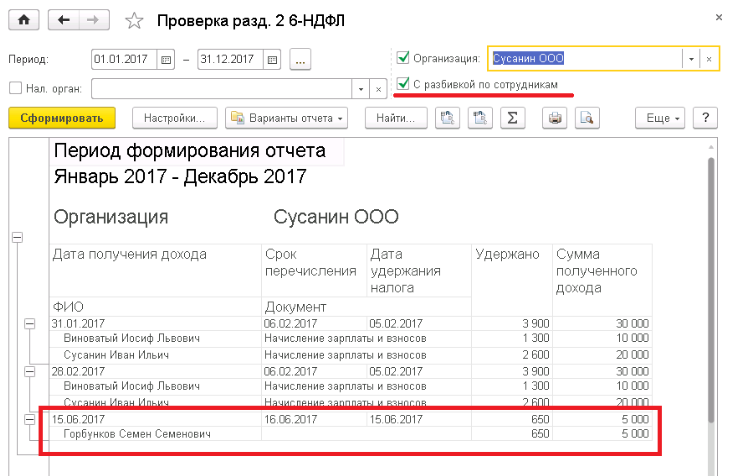The height and width of the screenshot is (476, 733).
Task: Collapse all groups toolbar icon
Action: (x=480, y=118)
